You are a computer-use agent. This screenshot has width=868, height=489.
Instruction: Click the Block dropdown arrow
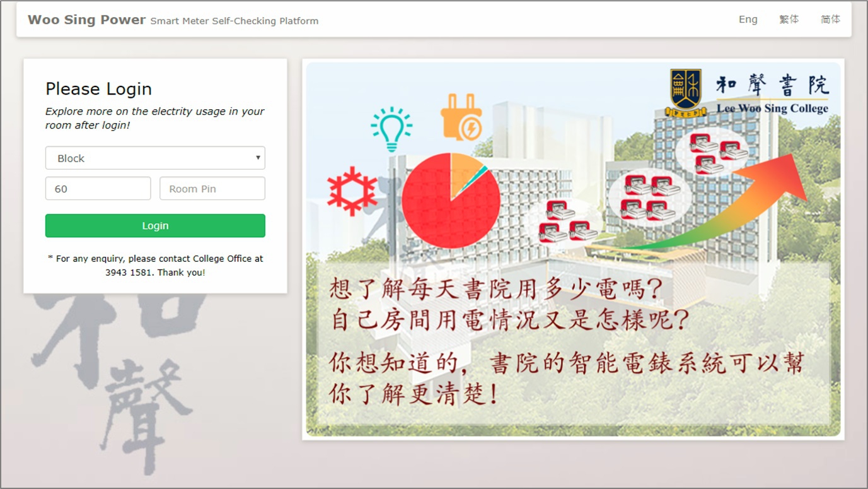(258, 158)
